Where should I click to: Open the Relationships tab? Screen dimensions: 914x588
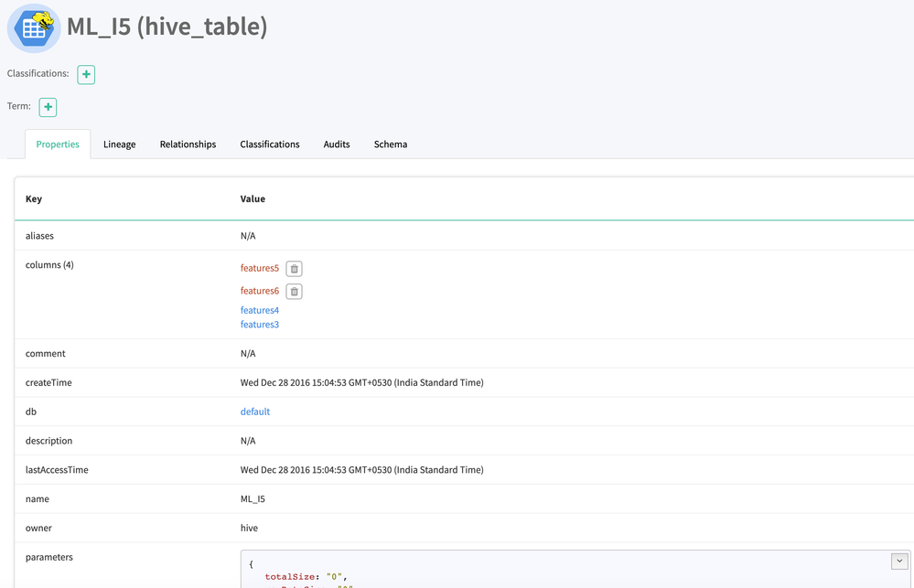(x=188, y=144)
